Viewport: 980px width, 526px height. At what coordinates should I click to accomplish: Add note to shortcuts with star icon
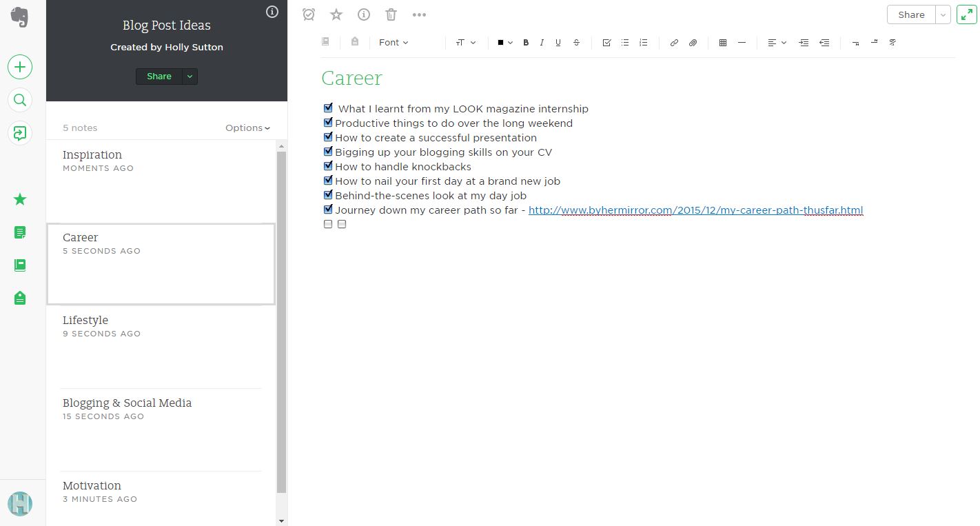(x=336, y=14)
